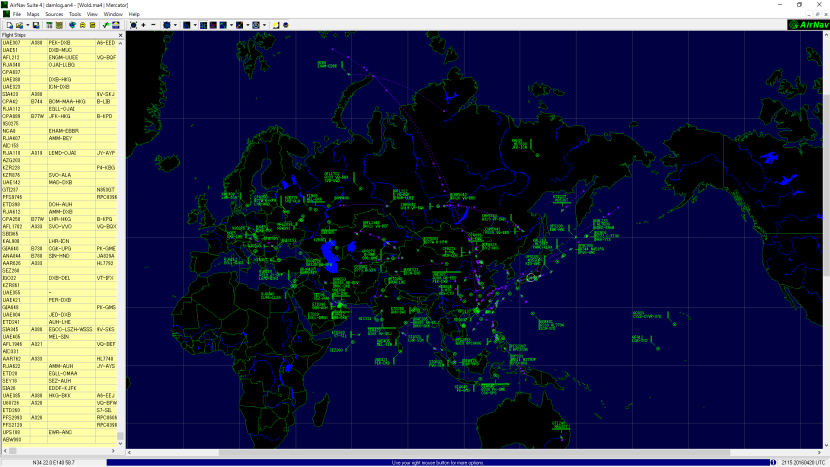The height and width of the screenshot is (467, 830).
Task: Open the Window menu
Action: (114, 14)
